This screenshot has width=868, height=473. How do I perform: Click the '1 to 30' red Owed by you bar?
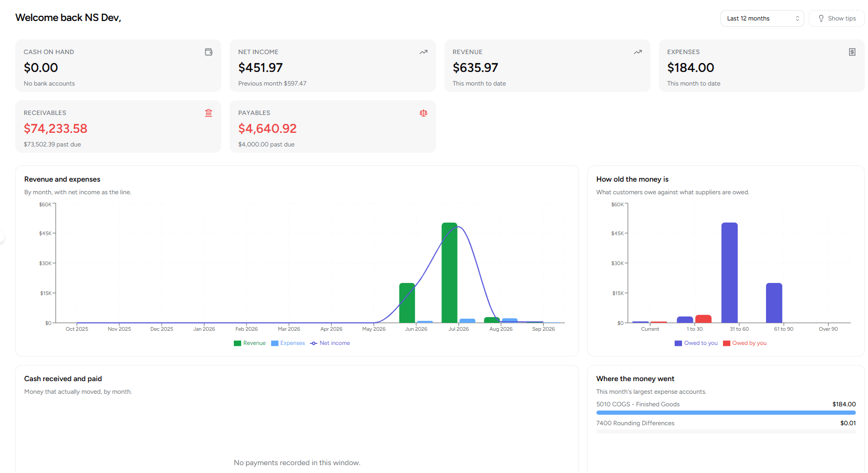pos(703,319)
